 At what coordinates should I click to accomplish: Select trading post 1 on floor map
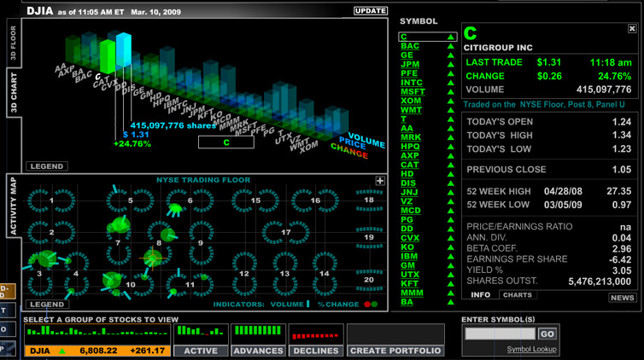52,200
